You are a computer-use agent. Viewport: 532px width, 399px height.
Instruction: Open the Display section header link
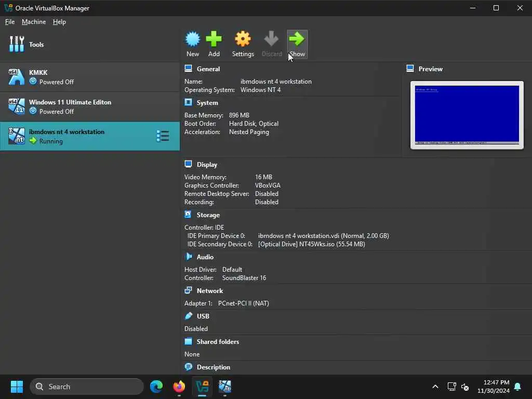pos(207,165)
